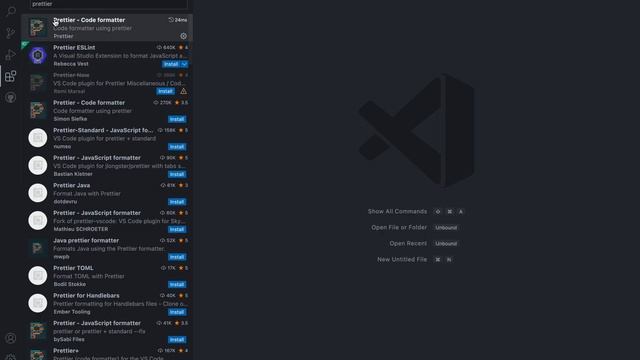
Task: Click 'Open Recent' shortcut hint
Action: [408, 243]
